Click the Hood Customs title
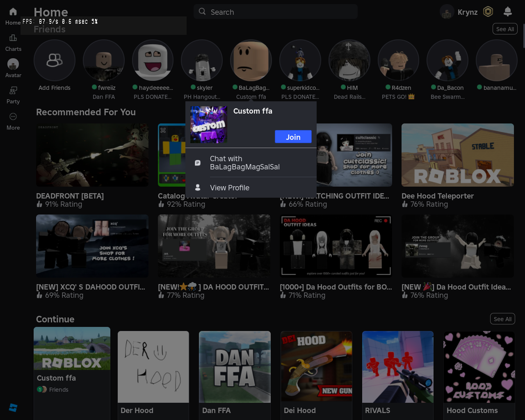Viewport: 525px width, 420px height. (472, 411)
